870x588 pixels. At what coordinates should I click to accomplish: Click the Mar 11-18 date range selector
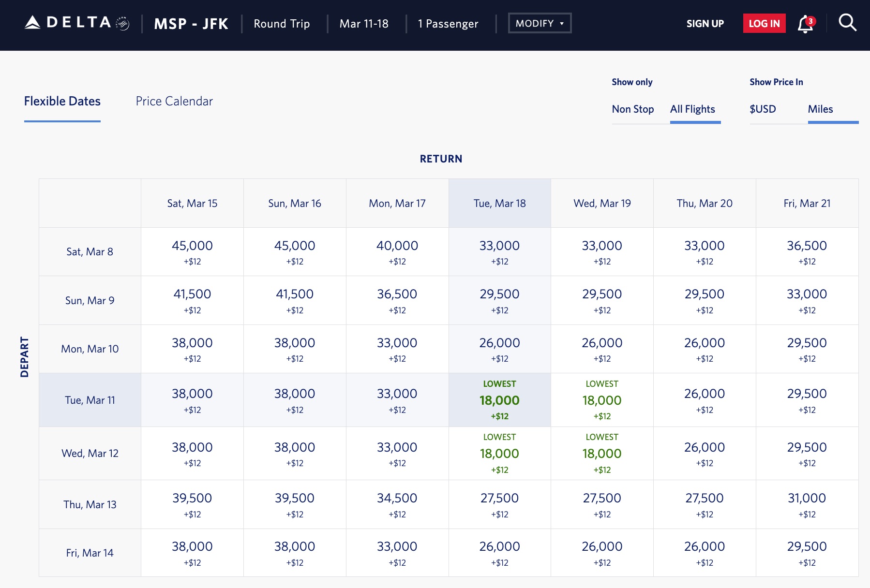coord(364,23)
